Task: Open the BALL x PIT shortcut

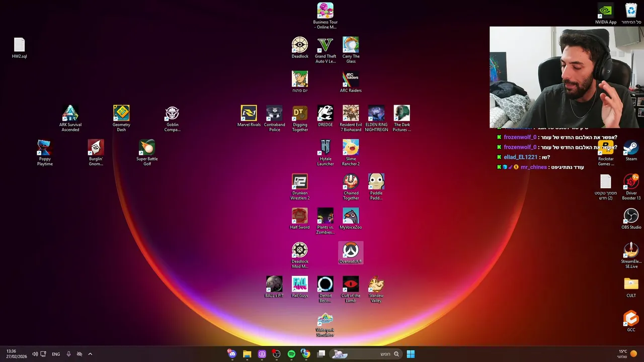Action: [x=274, y=287]
